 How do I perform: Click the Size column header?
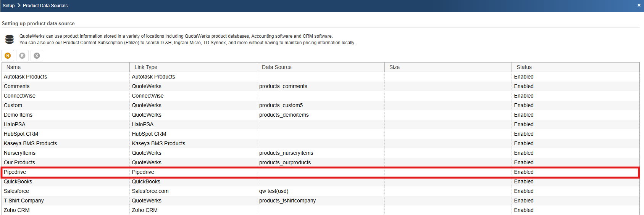(x=394, y=67)
